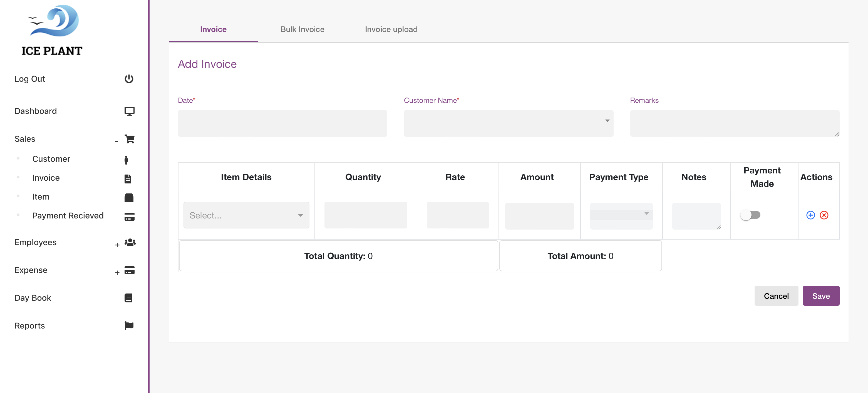868x393 pixels.
Task: Click the Day Book icon
Action: tap(128, 298)
